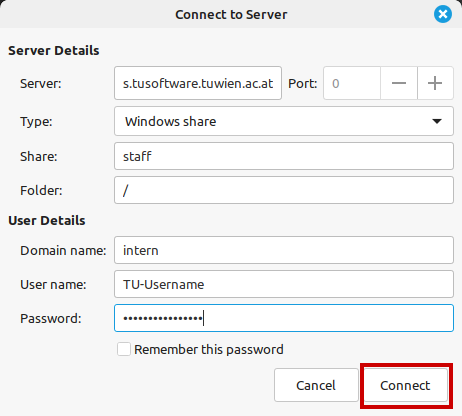This screenshot has height=416, width=462.
Task: Focus the Password entry field
Action: tap(284, 318)
